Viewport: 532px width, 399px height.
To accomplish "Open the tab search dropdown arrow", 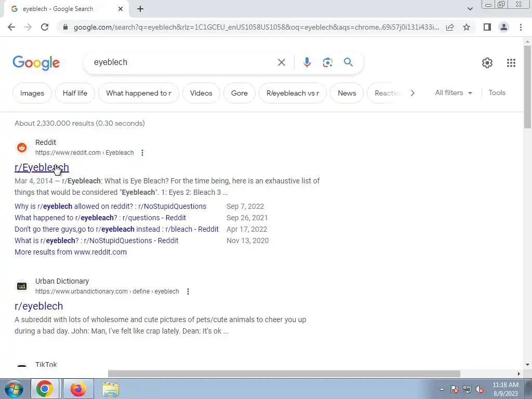I will coord(470,9).
